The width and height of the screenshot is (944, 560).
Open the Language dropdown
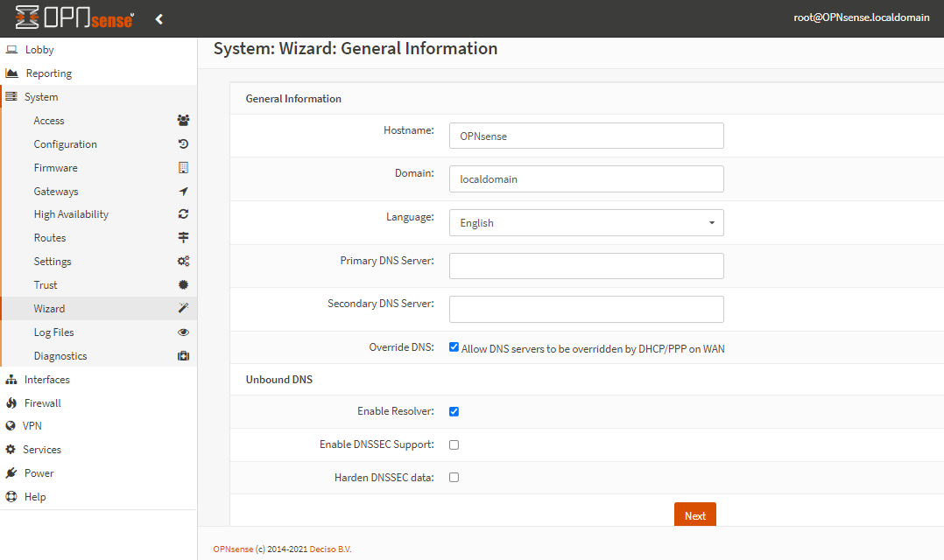tap(586, 222)
